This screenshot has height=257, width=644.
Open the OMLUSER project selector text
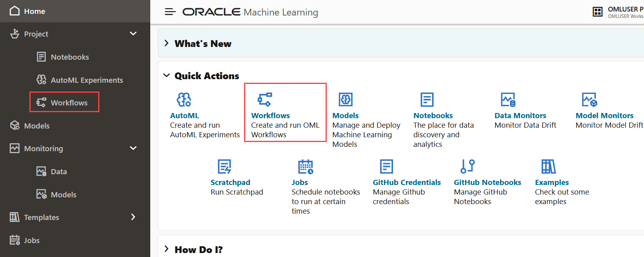[x=626, y=12]
